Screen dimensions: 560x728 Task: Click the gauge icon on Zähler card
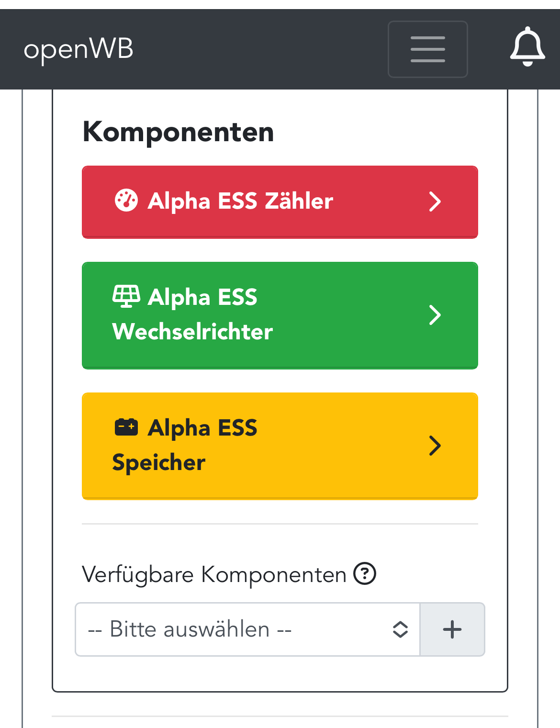tap(126, 200)
